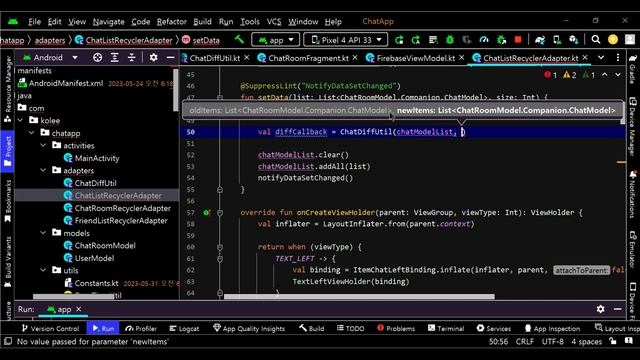Viewport: 640px width, 360px height.
Task: Open the VCS menu
Action: 274,22
